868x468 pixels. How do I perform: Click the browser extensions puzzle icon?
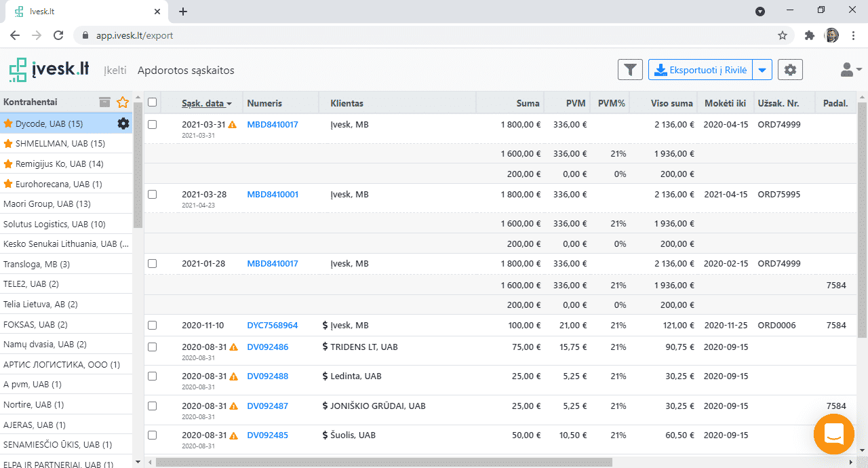tap(809, 35)
